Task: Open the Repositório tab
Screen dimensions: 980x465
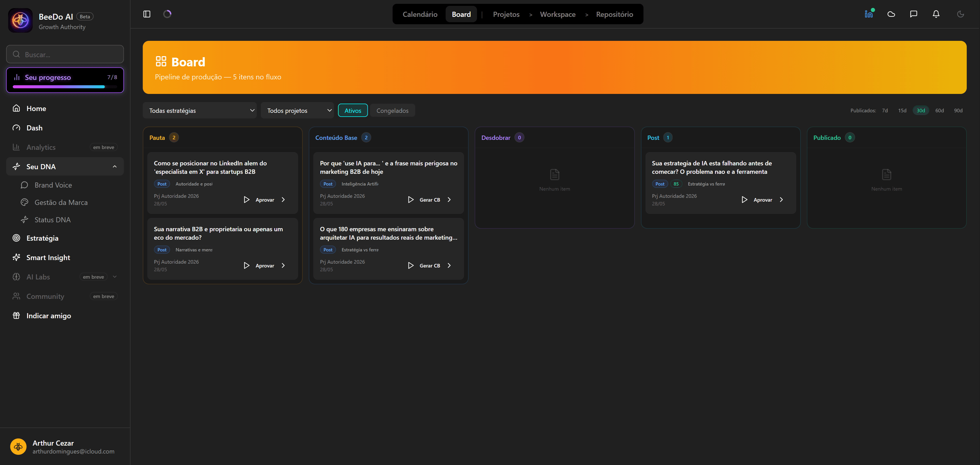Action: click(x=614, y=14)
